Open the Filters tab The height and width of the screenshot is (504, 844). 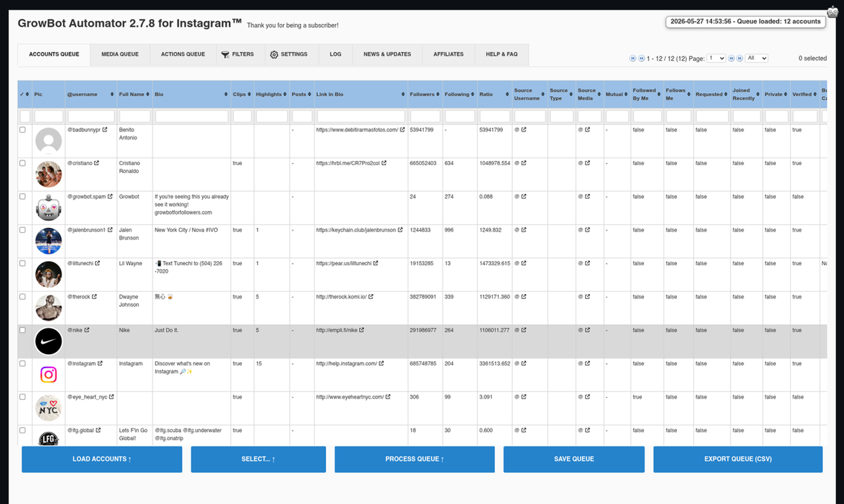pyautogui.click(x=237, y=54)
